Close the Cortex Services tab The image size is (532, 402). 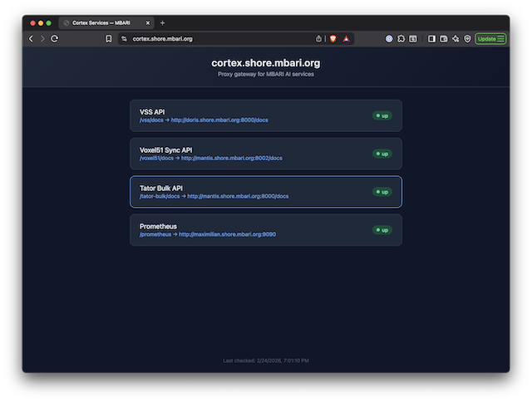click(148, 23)
